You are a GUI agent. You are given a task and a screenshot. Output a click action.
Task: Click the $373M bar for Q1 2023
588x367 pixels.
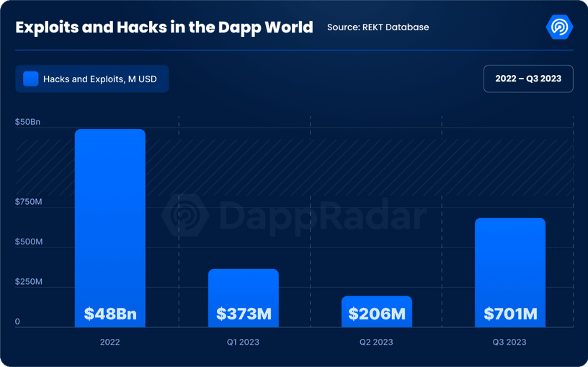pos(244,298)
